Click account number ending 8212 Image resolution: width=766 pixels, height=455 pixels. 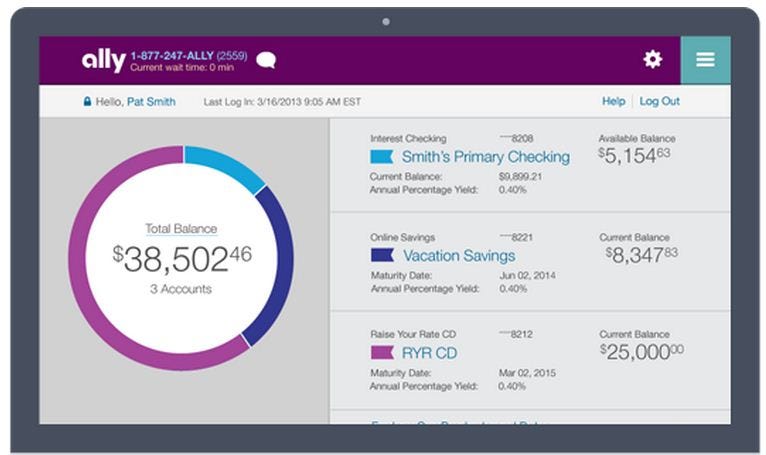point(516,334)
